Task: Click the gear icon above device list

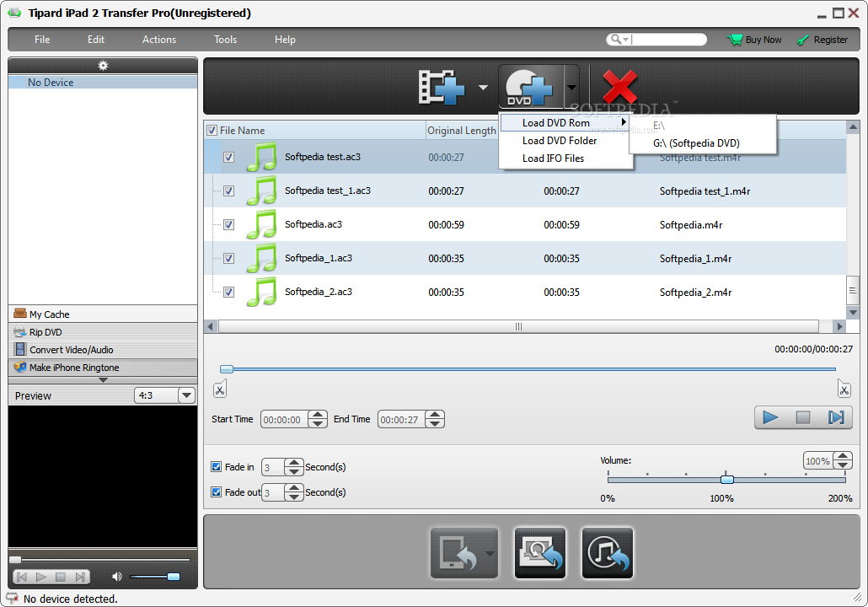Action: coord(103,66)
